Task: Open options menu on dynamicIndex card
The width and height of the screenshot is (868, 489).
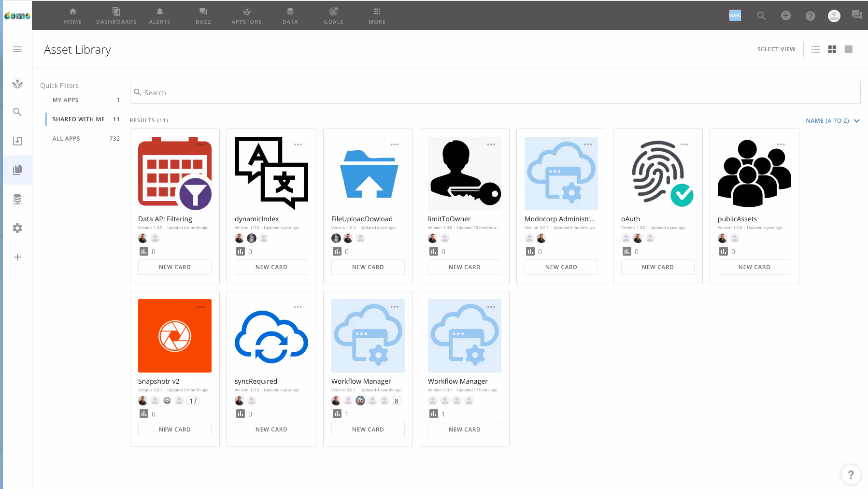Action: pos(298,144)
